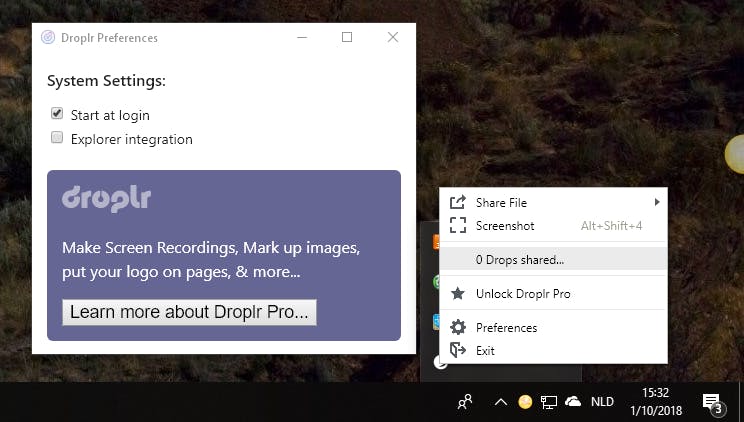The image size is (744, 422).
Task: Open Preferences from the tray menu
Action: click(553, 328)
